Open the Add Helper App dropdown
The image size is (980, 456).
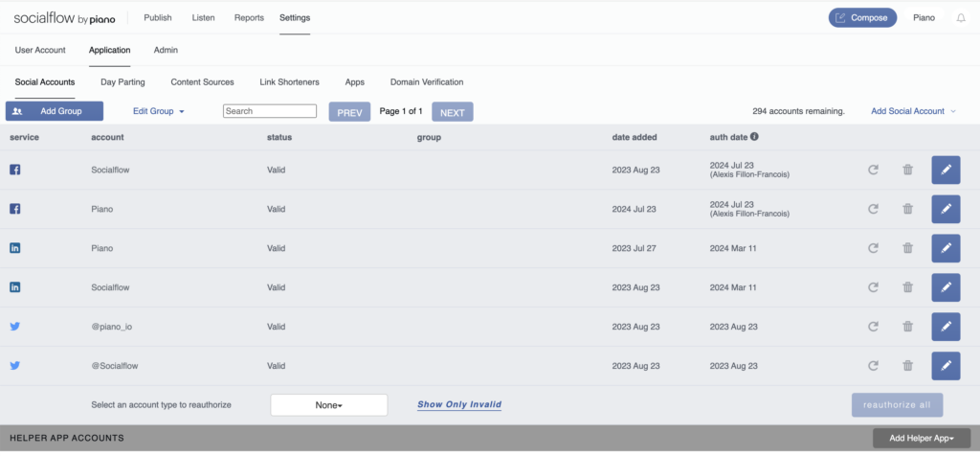pos(922,439)
